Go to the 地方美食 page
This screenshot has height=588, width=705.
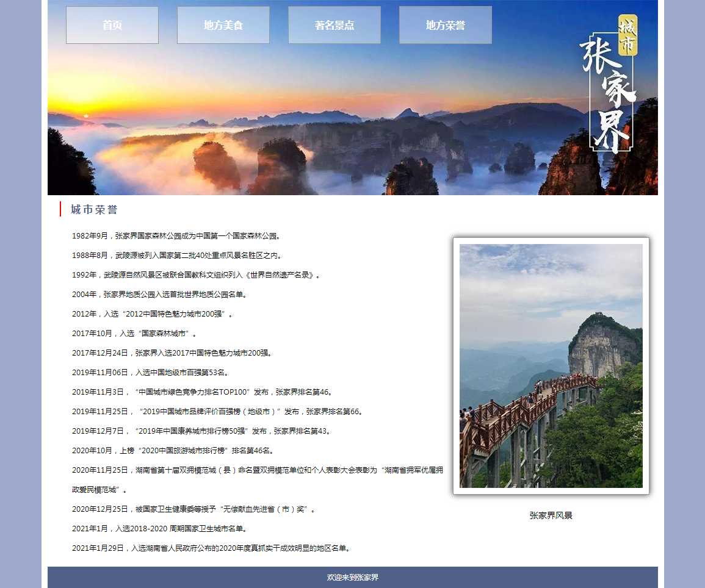[x=223, y=25]
